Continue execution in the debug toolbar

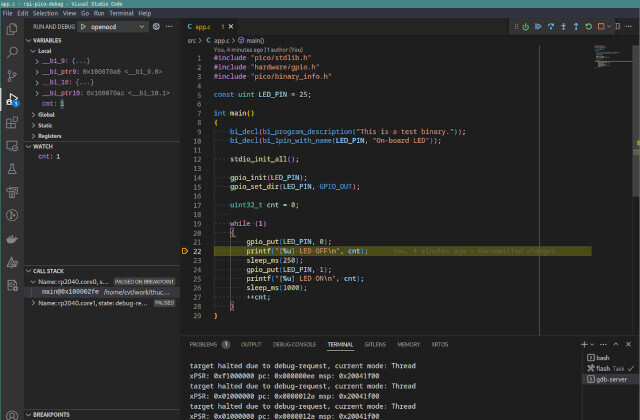pyautogui.click(x=538, y=27)
